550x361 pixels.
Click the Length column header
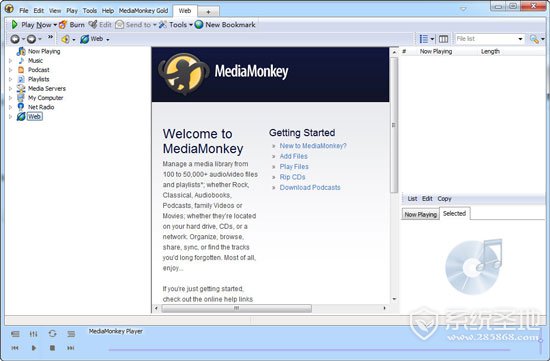(x=490, y=52)
